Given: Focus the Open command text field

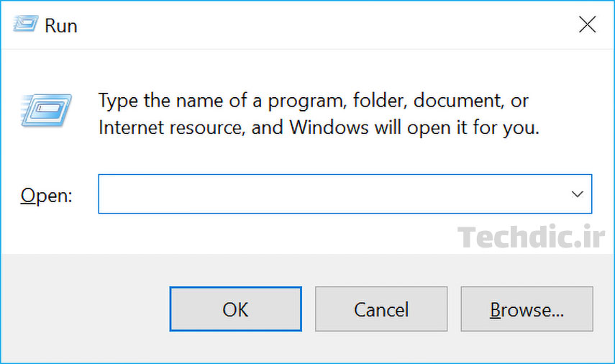Looking at the screenshot, I should (x=331, y=194).
